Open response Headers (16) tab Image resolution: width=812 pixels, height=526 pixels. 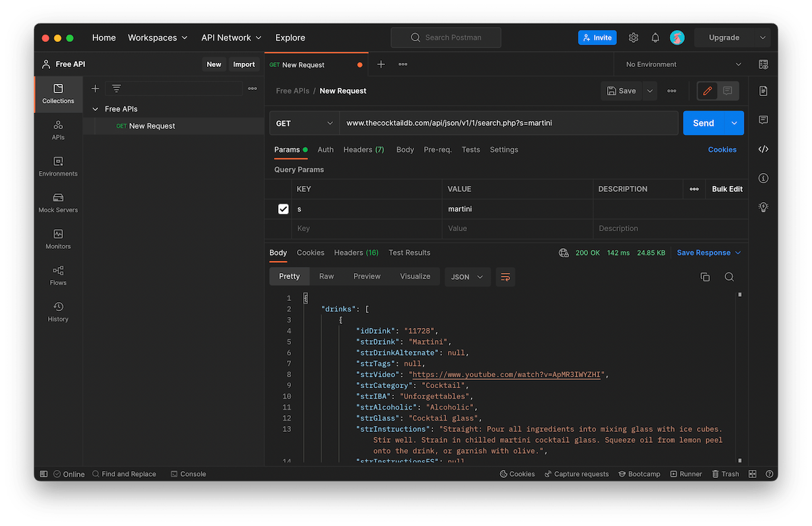click(356, 253)
